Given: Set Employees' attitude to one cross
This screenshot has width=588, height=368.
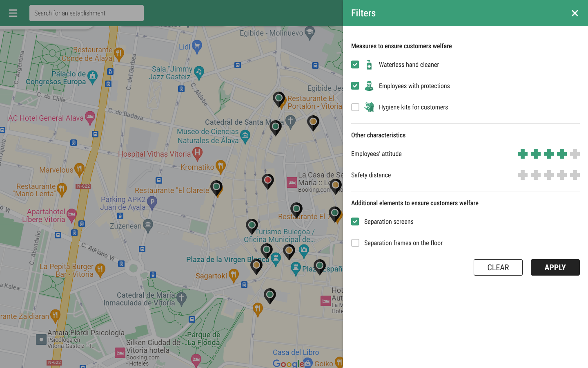Looking at the screenshot, I should point(523,154).
